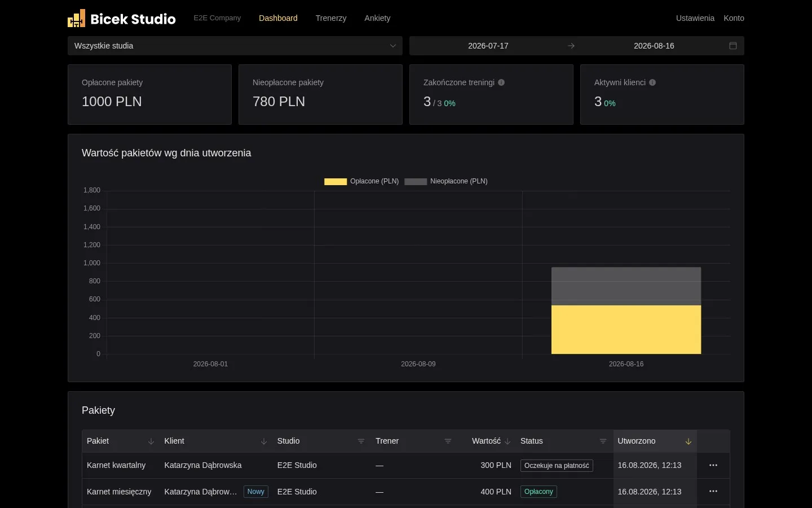Click the info icon beside Zakończone treningi
Viewport: 812px width, 508px height.
tap(501, 82)
